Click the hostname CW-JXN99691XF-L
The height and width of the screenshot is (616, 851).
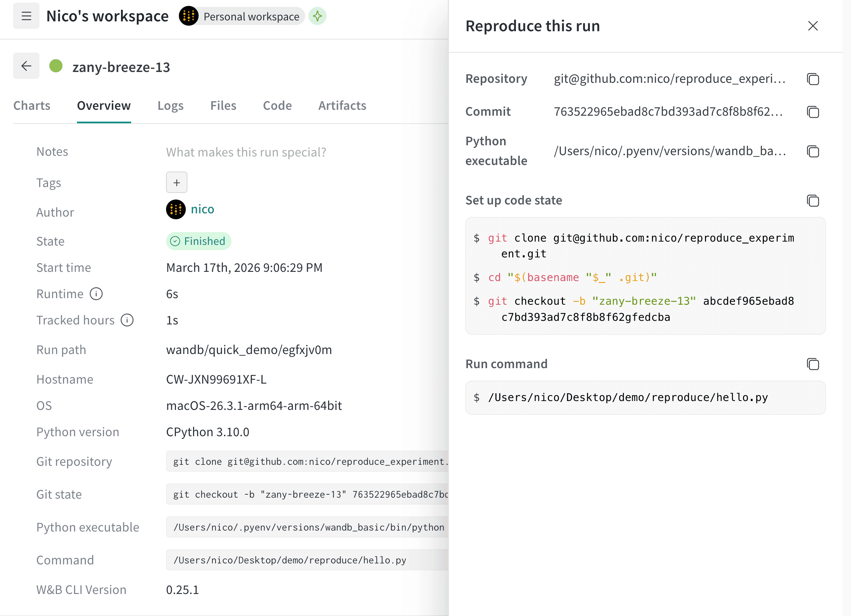216,379
